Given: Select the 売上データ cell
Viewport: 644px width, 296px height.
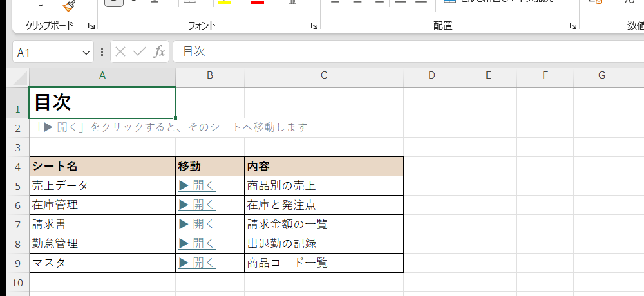Looking at the screenshot, I should (102, 186).
